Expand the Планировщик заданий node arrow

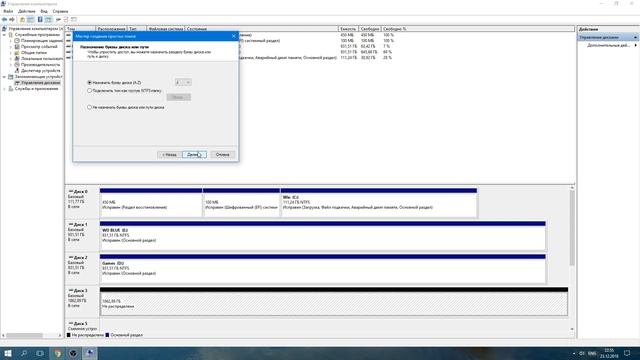pos(11,41)
